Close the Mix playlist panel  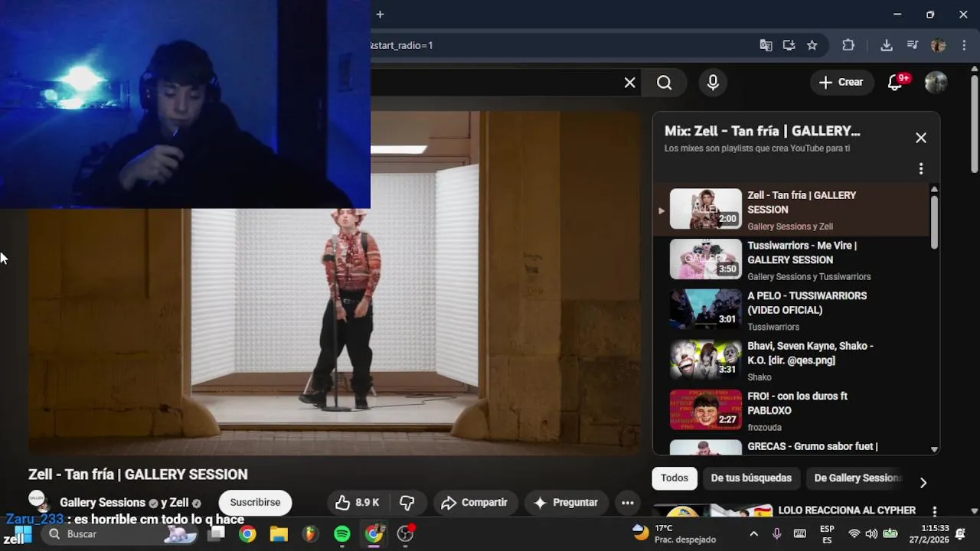921,138
